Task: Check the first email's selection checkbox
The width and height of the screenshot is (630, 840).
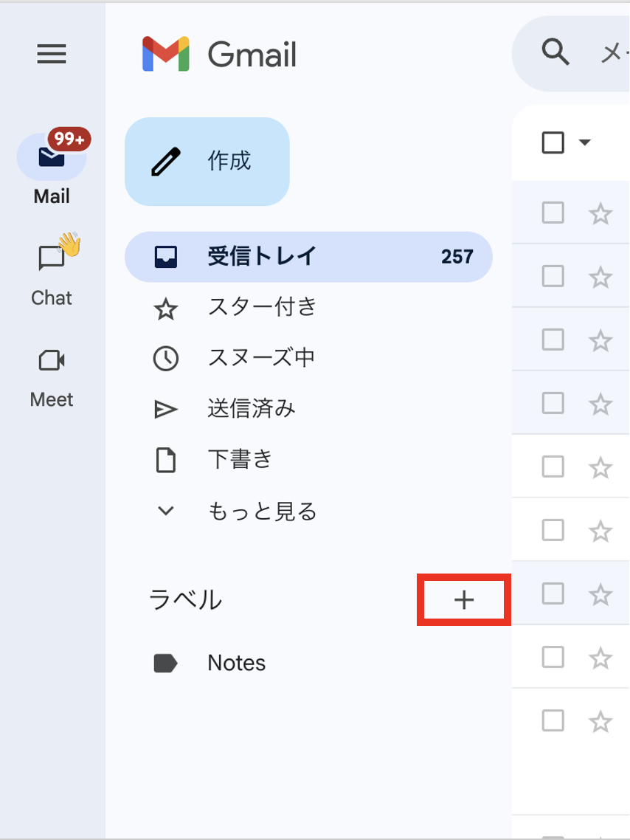Action: [553, 213]
